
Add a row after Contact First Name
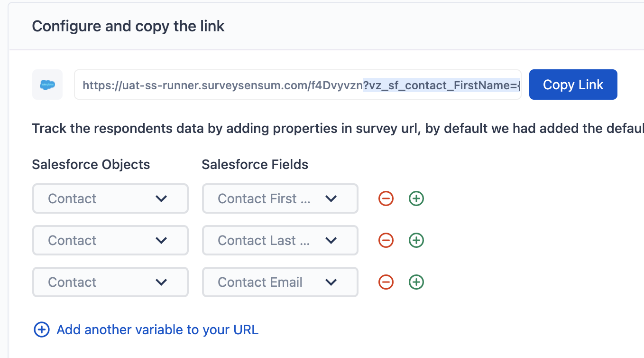(416, 198)
